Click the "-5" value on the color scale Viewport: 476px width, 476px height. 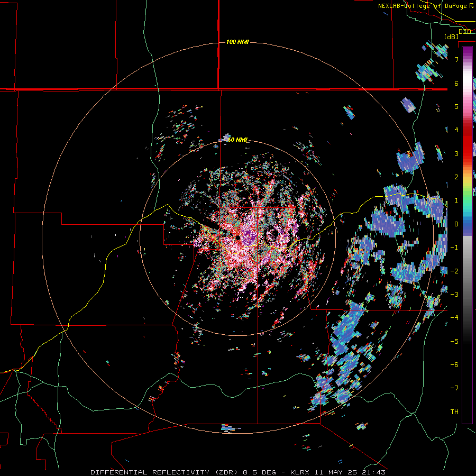pyautogui.click(x=454, y=342)
